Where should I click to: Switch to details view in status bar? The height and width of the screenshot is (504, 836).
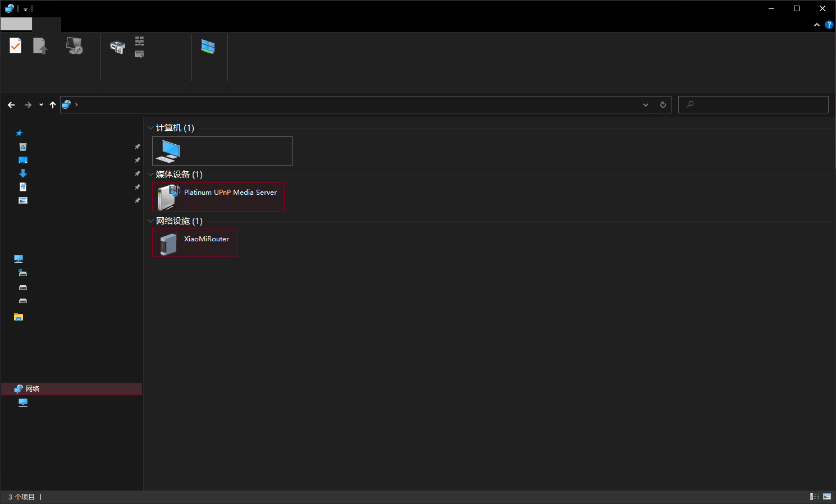pyautogui.click(x=815, y=497)
